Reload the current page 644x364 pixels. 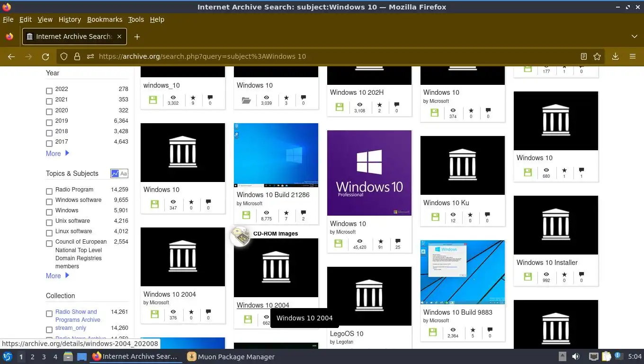pos(45,56)
